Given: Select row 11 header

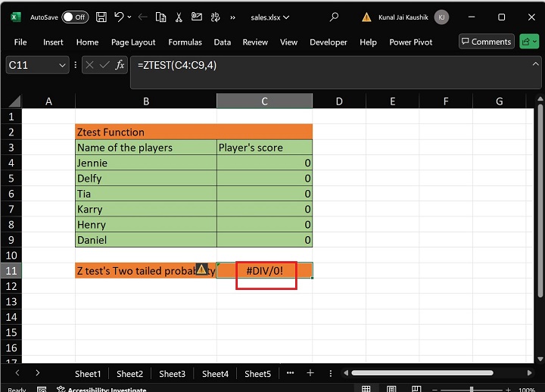Looking at the screenshot, I should coord(11,270).
